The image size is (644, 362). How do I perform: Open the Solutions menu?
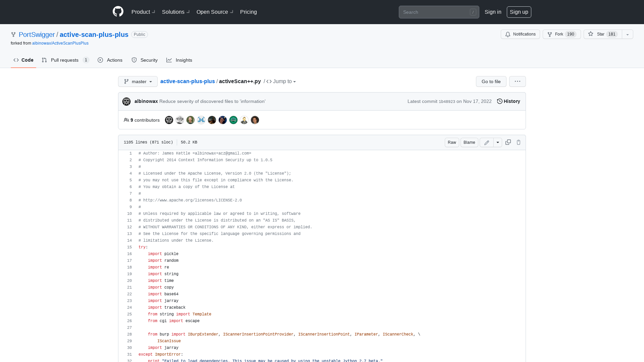(176, 12)
